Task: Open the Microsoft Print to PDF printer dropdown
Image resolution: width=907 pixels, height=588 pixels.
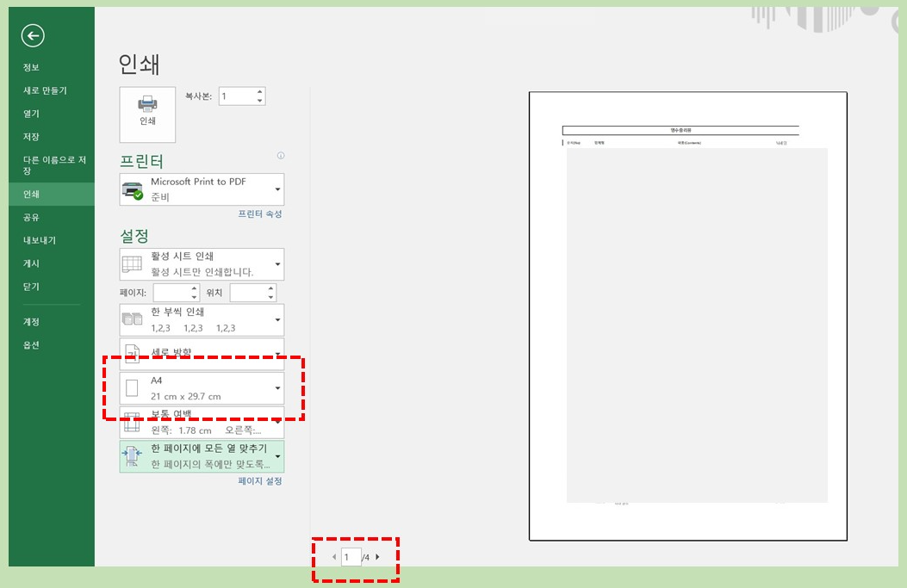Action: [x=202, y=189]
